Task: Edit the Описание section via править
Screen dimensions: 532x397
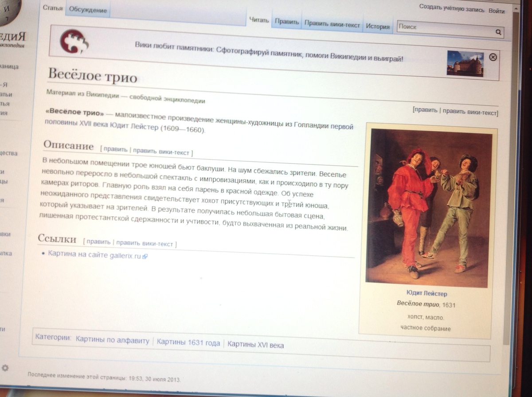Action: [115, 149]
